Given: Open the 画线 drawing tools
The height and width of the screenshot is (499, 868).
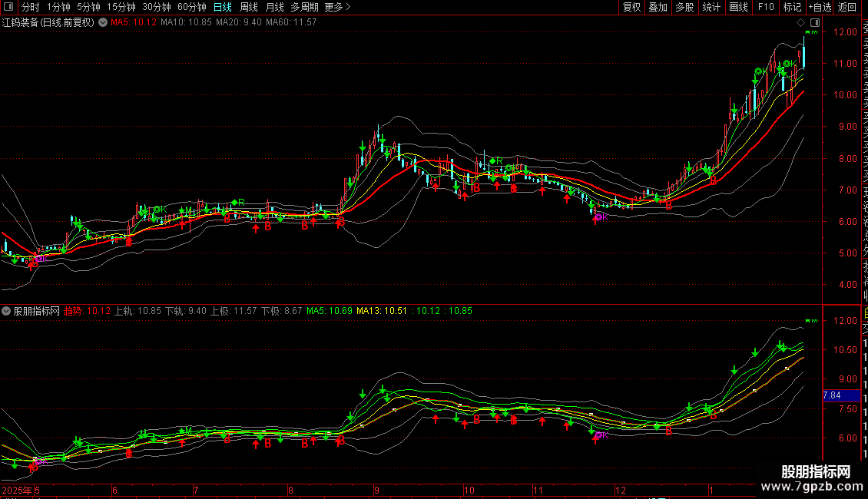Looking at the screenshot, I should tap(738, 7).
